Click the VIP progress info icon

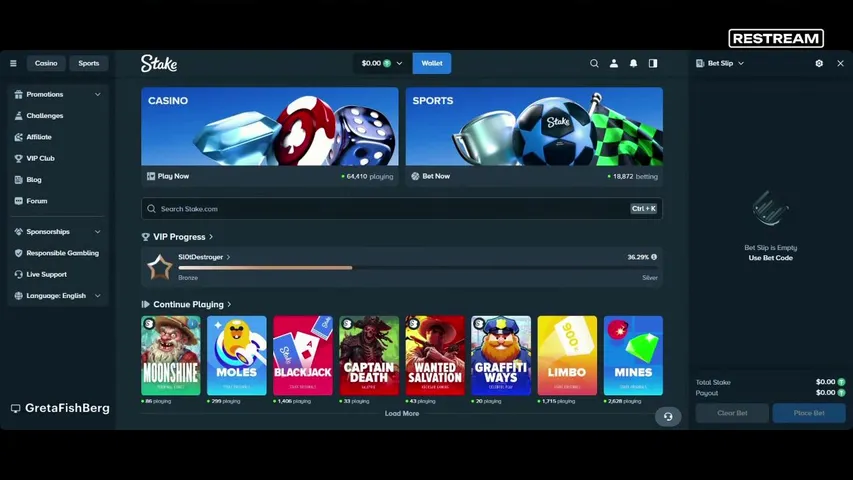pos(654,257)
